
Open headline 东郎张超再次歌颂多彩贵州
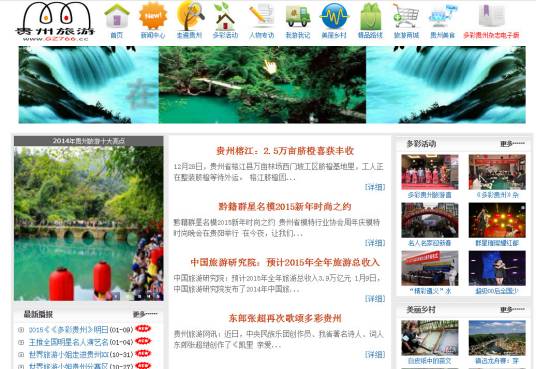tap(285, 318)
